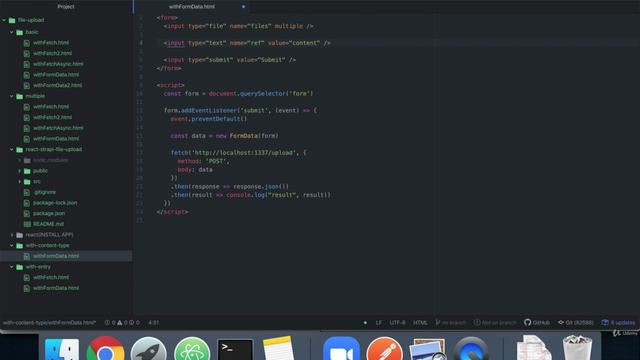Click the Project panel header
This screenshot has height=360, width=640.
click(66, 7)
